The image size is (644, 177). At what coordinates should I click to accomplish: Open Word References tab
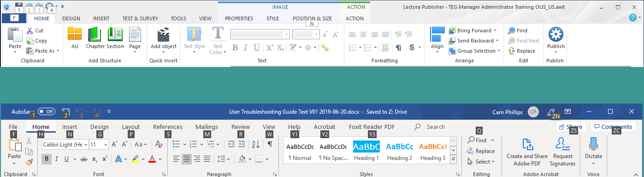coord(168,127)
